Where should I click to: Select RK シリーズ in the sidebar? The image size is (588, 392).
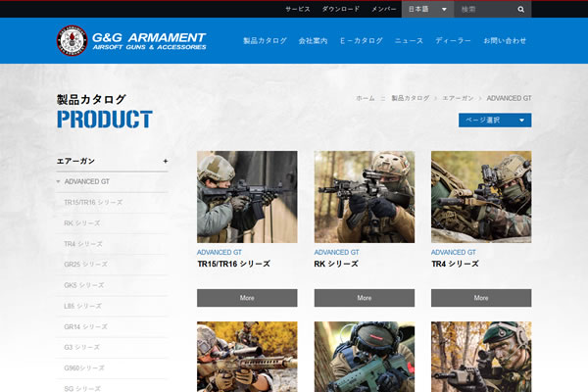coord(81,223)
